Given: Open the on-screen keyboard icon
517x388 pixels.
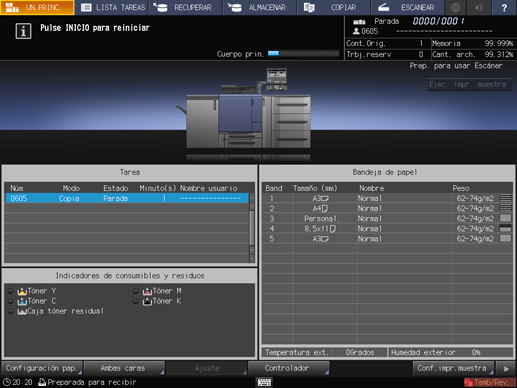Looking at the screenshot, I should click(264, 382).
